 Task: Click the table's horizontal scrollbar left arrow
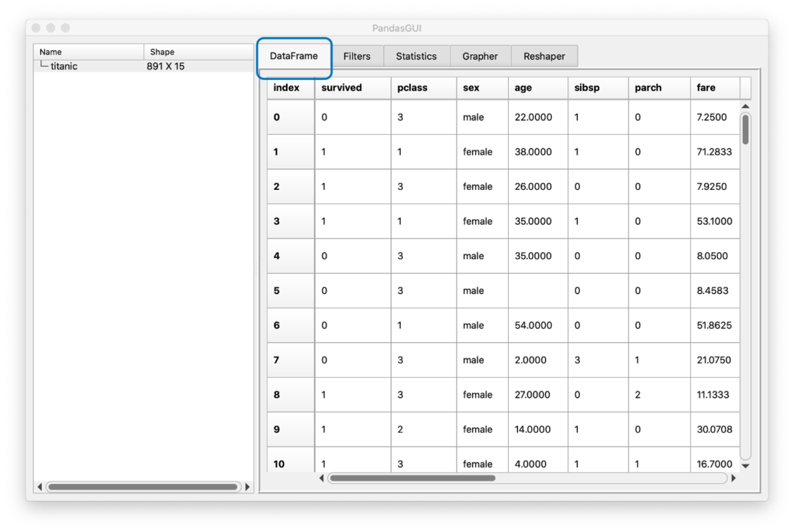(x=322, y=478)
